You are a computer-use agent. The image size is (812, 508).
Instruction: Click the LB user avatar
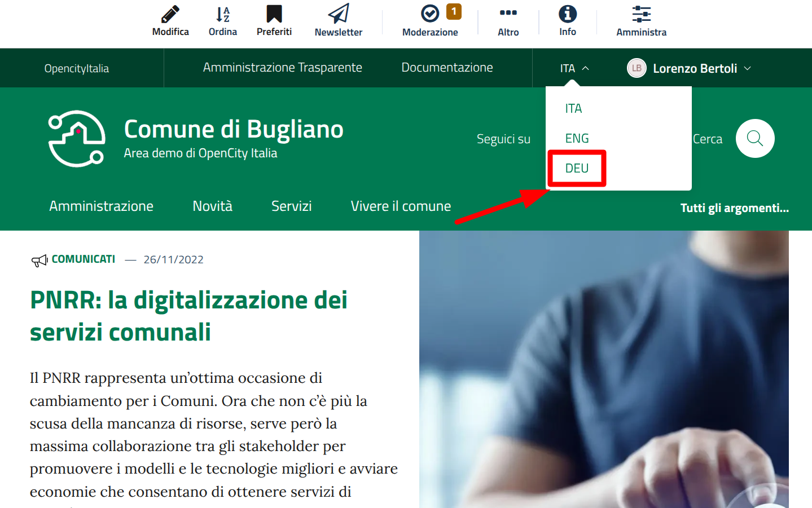click(637, 68)
